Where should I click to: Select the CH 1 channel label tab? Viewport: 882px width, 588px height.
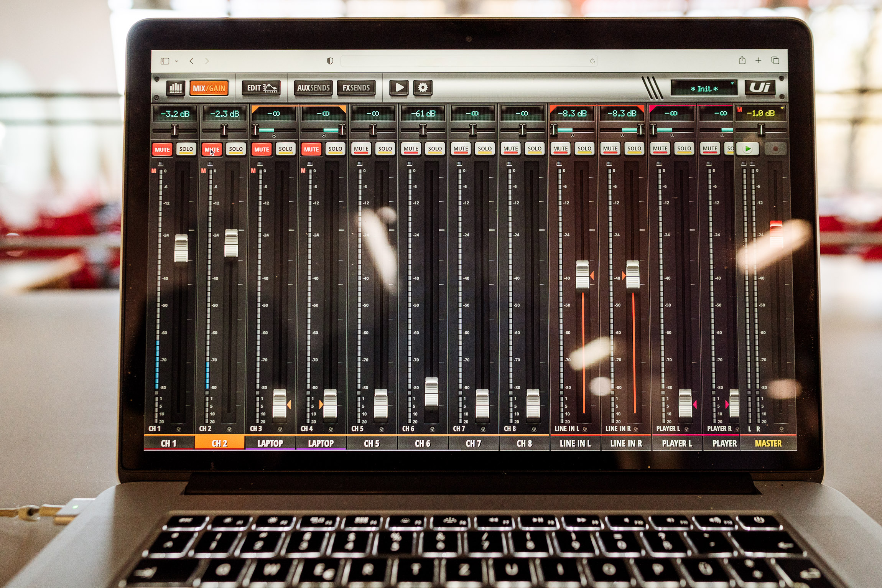169,443
